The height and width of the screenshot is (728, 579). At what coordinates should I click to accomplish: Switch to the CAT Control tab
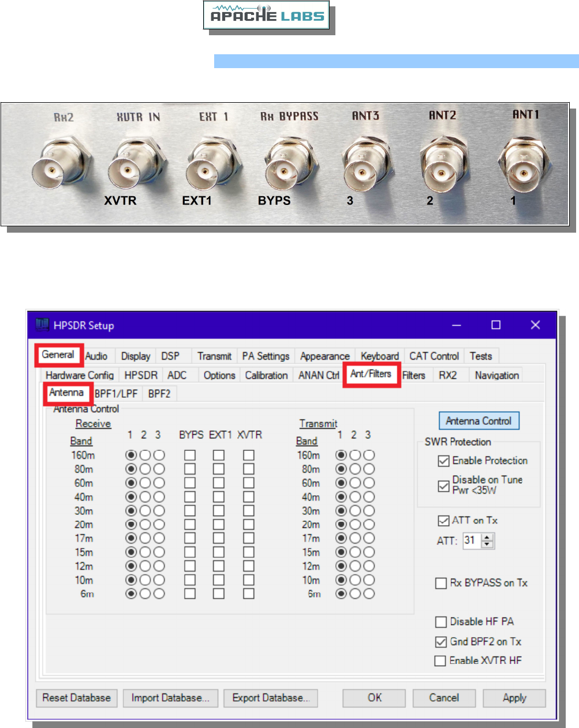point(434,356)
